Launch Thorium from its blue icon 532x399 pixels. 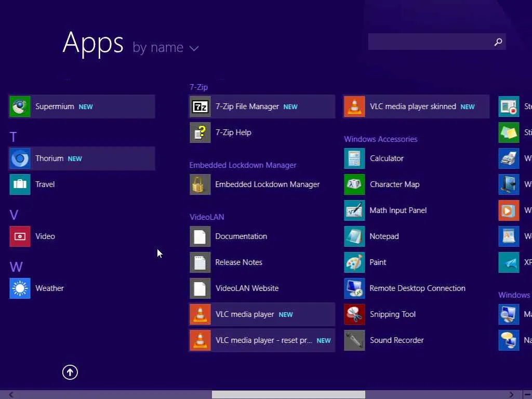[x=20, y=158]
